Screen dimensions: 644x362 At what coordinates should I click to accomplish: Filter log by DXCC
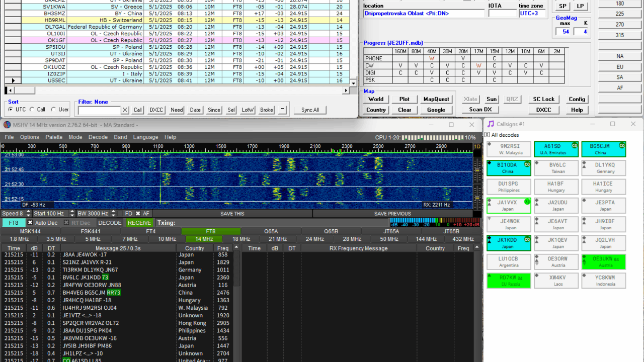(x=156, y=110)
